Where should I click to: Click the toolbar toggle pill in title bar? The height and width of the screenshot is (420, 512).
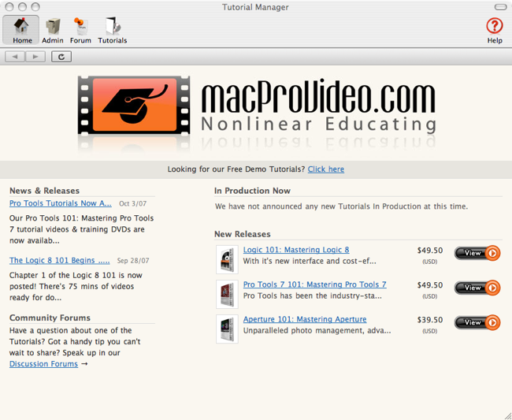500,7
